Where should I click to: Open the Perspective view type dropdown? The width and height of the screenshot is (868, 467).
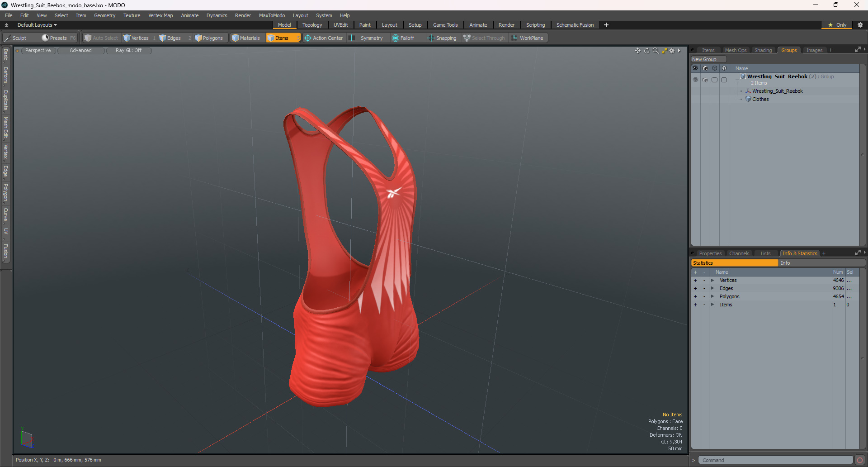(38, 51)
